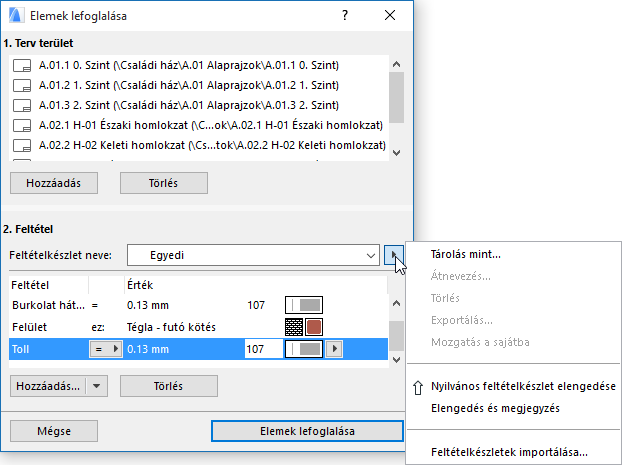The width and height of the screenshot is (622, 465).
Task: Choose Törlés entry in flyout menu
Action: coord(445,298)
